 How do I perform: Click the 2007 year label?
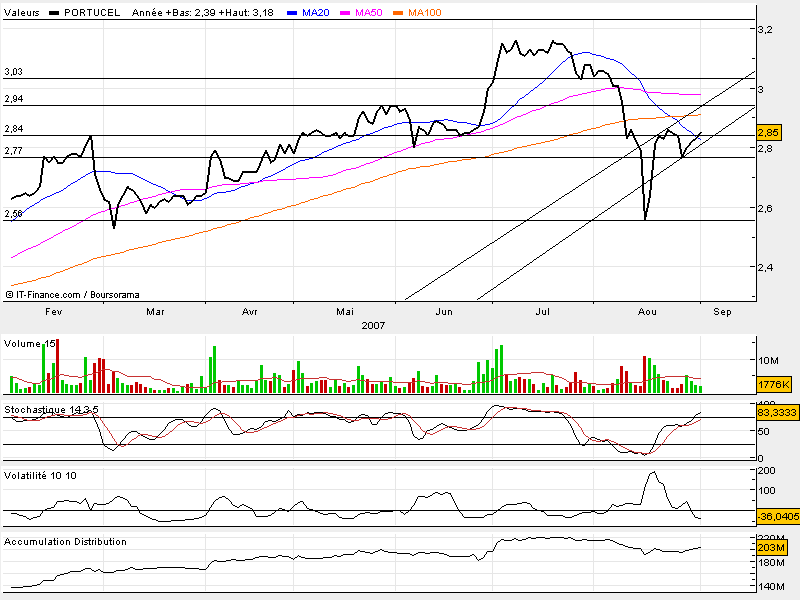click(373, 326)
